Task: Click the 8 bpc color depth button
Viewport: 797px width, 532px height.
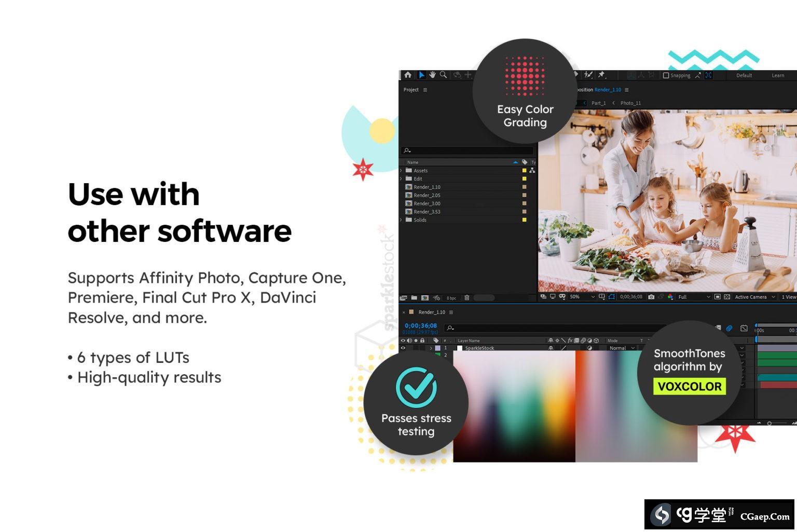Action: coord(451,298)
